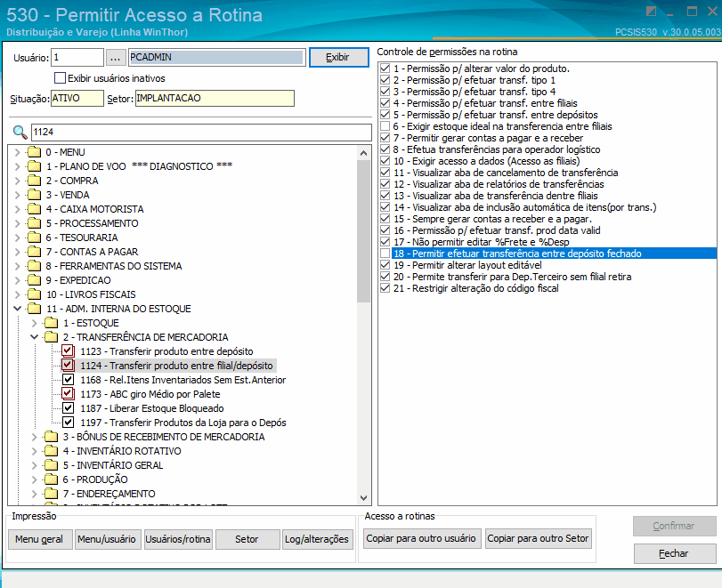Select permission row 20 Dep.Terceiro sem filial retira
The width and height of the screenshot is (722, 588).
512,277
